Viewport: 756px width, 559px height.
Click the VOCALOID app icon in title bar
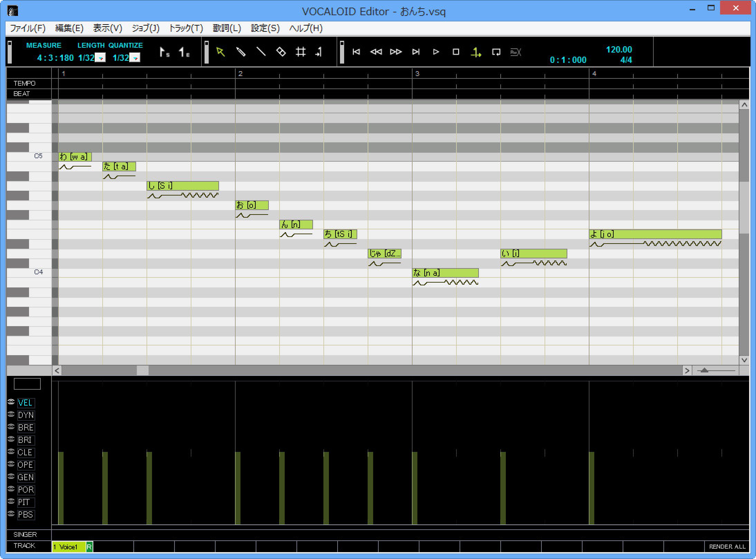(13, 11)
